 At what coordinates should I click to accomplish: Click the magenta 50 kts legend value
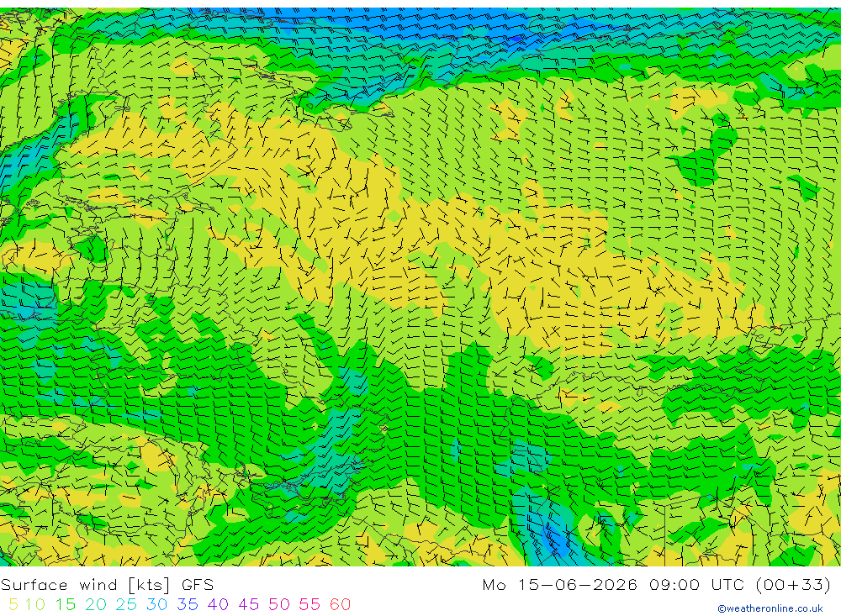point(279,604)
